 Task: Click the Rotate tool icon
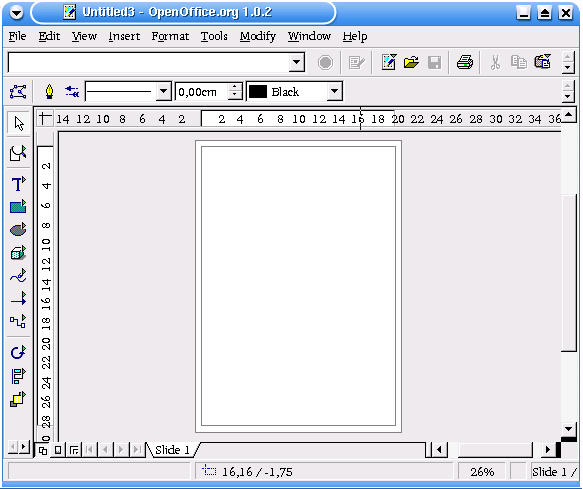click(18, 352)
